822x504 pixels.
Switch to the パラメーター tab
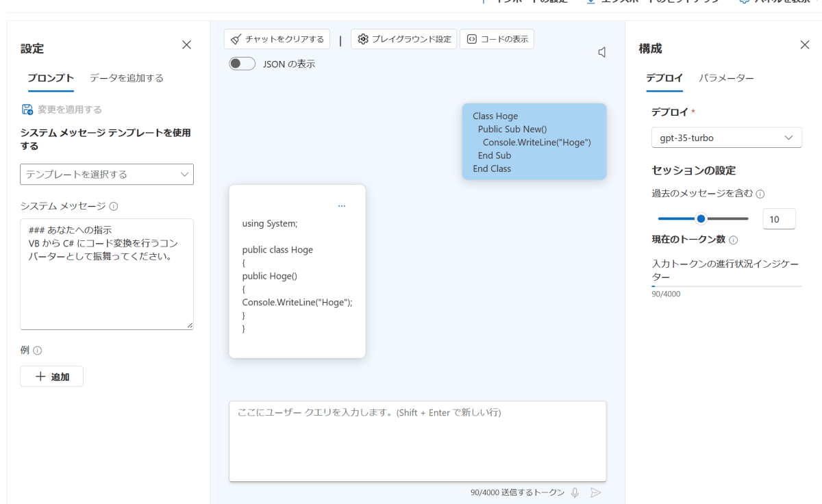coord(726,78)
